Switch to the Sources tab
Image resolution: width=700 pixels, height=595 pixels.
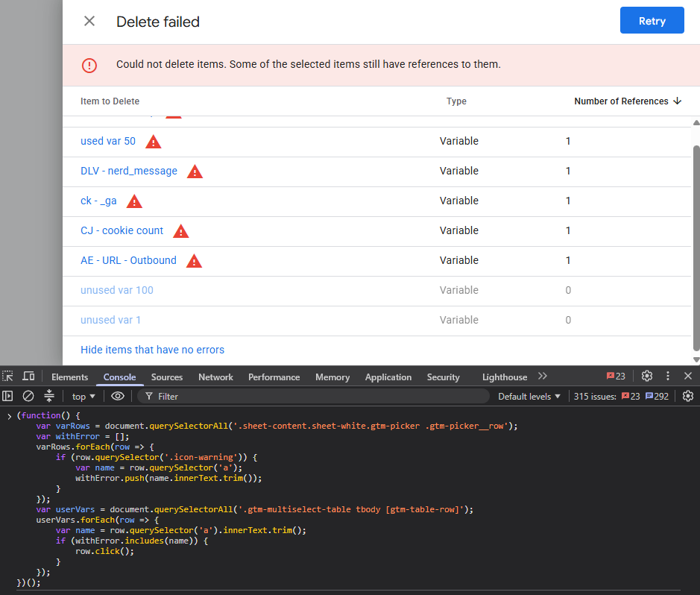[x=167, y=377]
